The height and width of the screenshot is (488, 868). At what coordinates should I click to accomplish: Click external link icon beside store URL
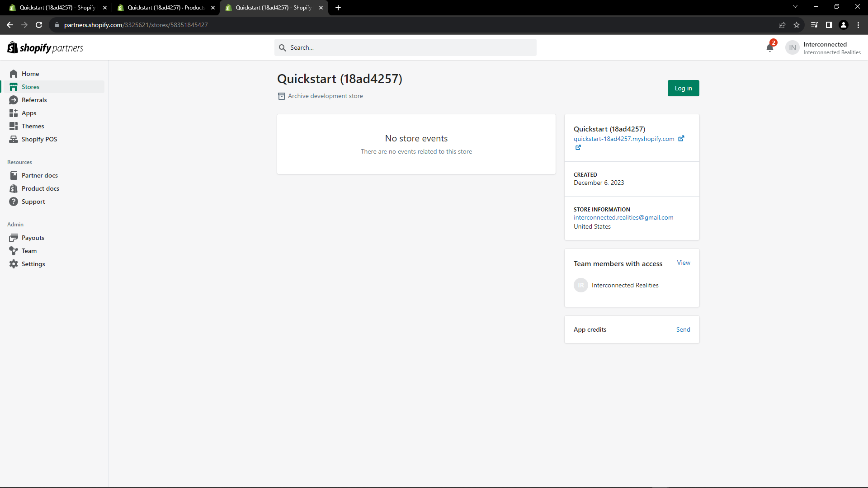681,139
